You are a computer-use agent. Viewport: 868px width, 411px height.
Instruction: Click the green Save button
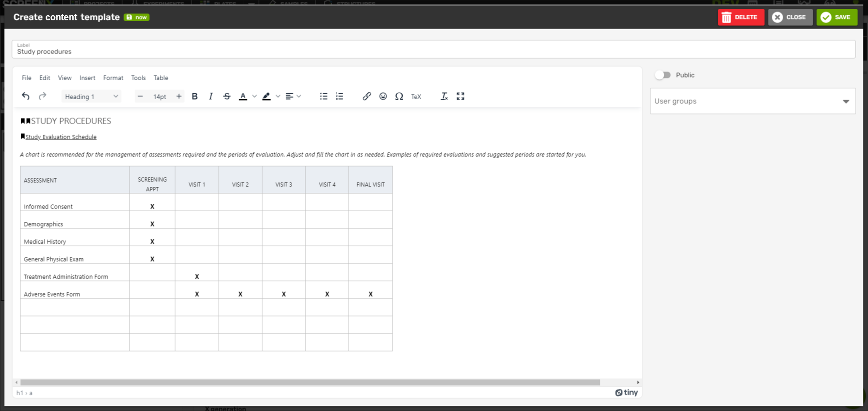click(x=837, y=17)
